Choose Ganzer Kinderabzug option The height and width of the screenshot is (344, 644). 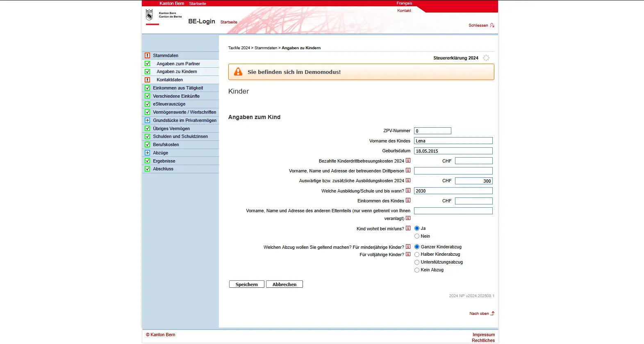tap(417, 247)
